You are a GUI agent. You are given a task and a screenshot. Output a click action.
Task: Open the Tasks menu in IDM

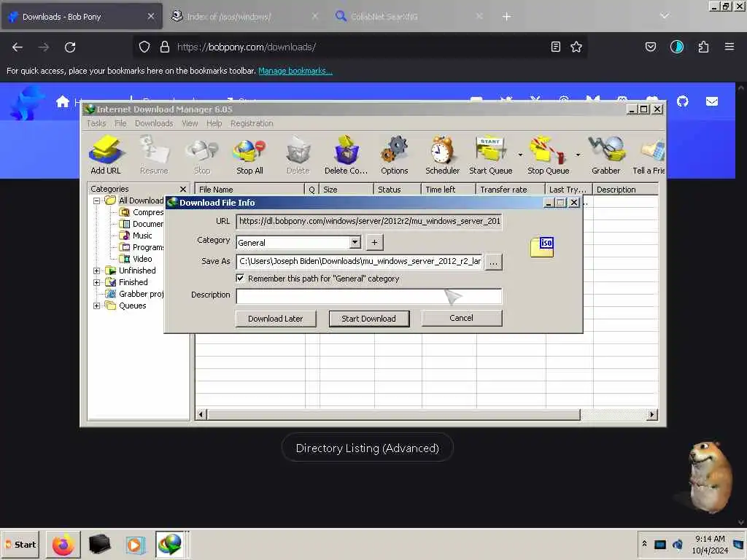tap(96, 123)
